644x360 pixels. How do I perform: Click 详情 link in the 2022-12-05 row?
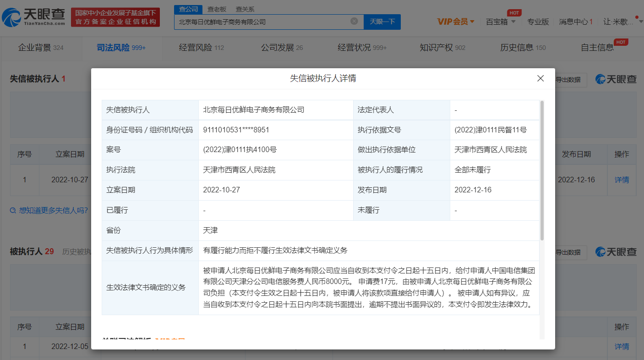(x=622, y=346)
